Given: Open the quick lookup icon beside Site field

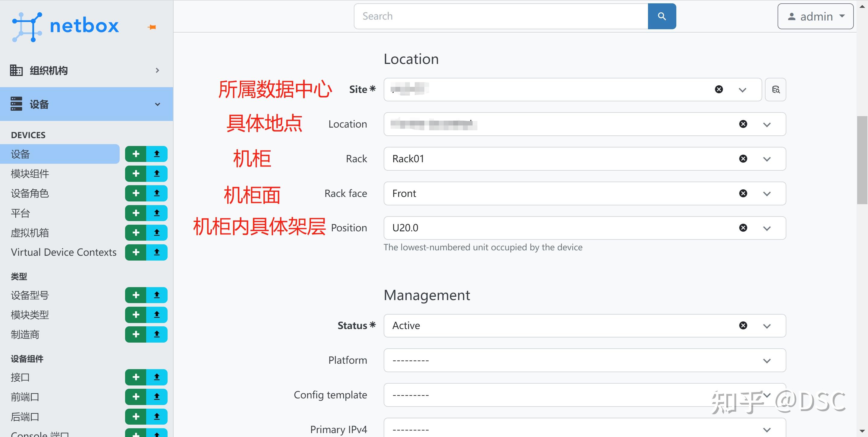Looking at the screenshot, I should pos(775,89).
